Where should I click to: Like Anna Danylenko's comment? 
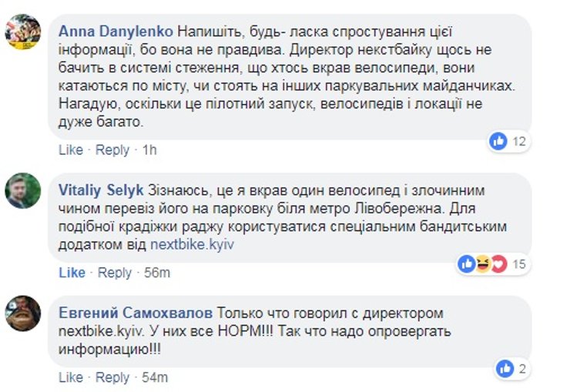point(70,149)
